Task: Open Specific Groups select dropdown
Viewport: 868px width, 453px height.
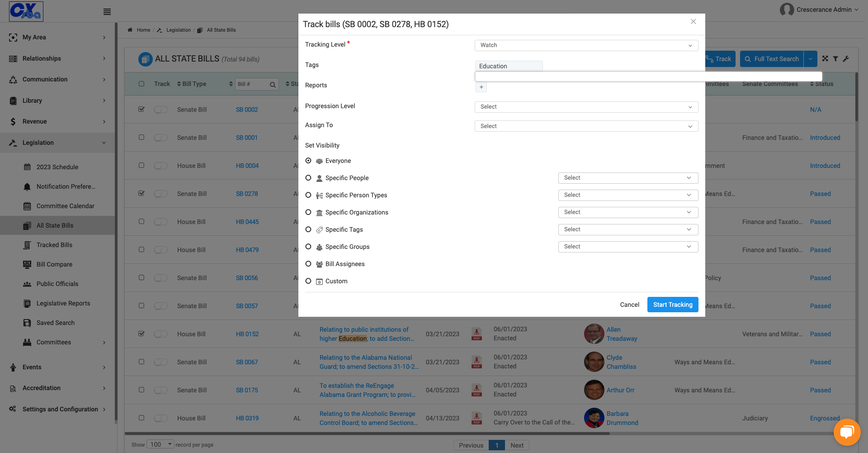Action: coord(628,247)
